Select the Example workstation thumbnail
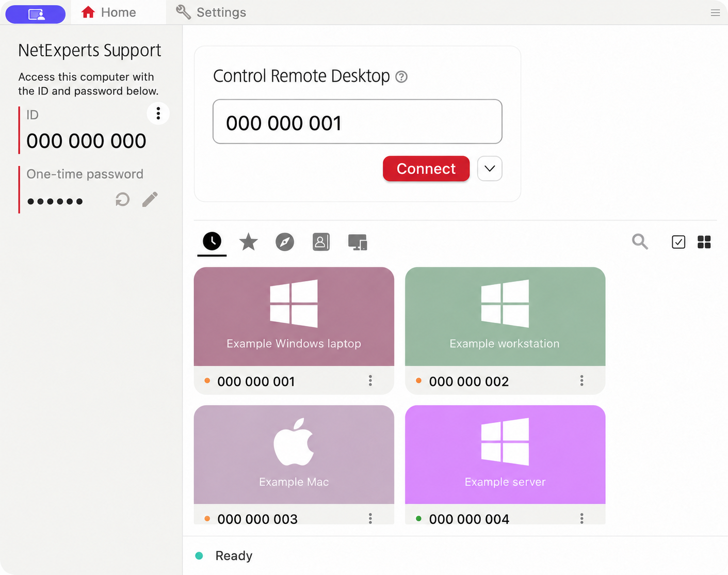 point(505,316)
